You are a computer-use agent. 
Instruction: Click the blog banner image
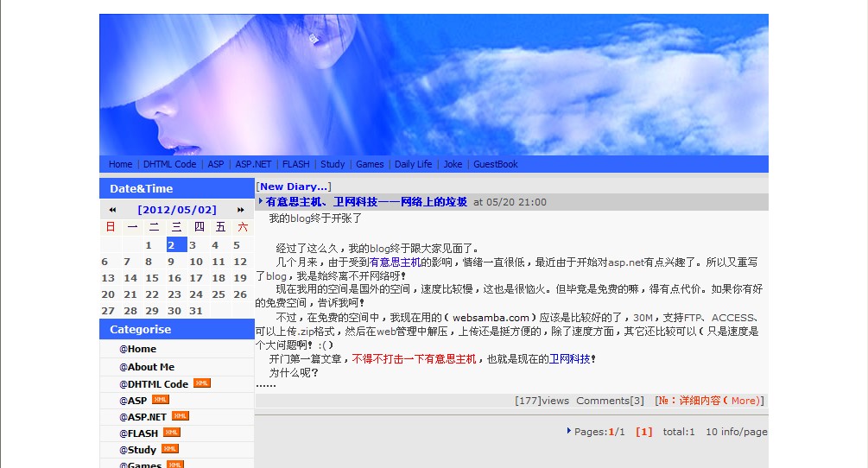coord(434,85)
